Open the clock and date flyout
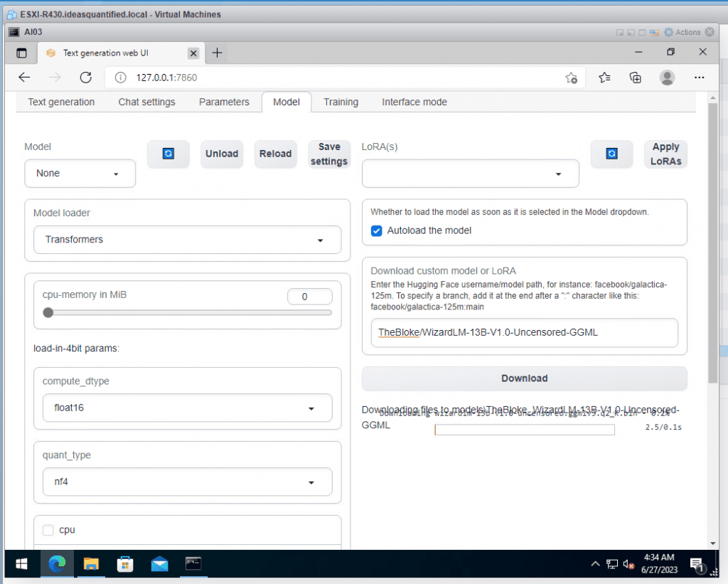 (659, 564)
